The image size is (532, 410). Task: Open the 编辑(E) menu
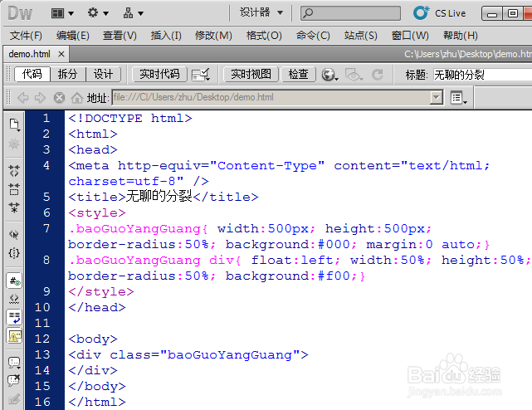click(72, 36)
